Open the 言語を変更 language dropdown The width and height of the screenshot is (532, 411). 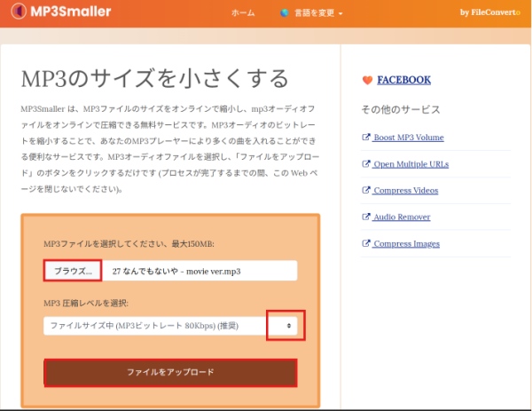318,13
